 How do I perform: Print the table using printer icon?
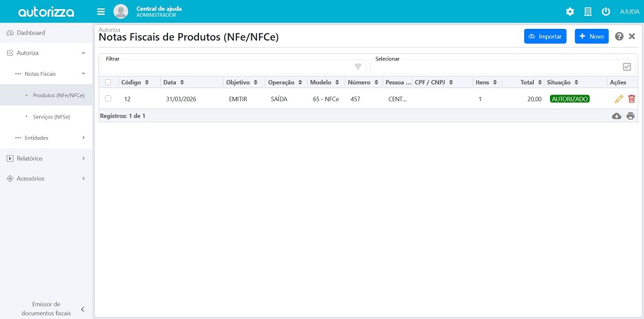click(x=630, y=116)
